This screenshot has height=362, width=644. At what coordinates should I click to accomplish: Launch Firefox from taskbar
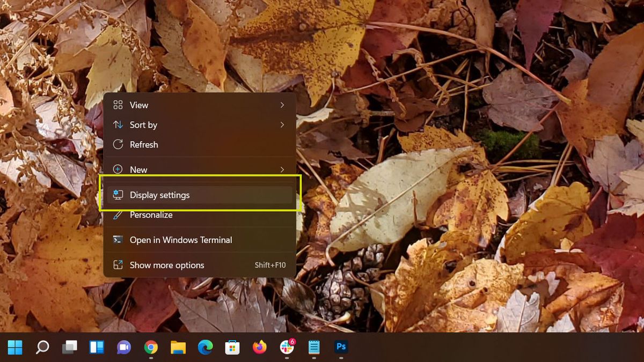260,348
